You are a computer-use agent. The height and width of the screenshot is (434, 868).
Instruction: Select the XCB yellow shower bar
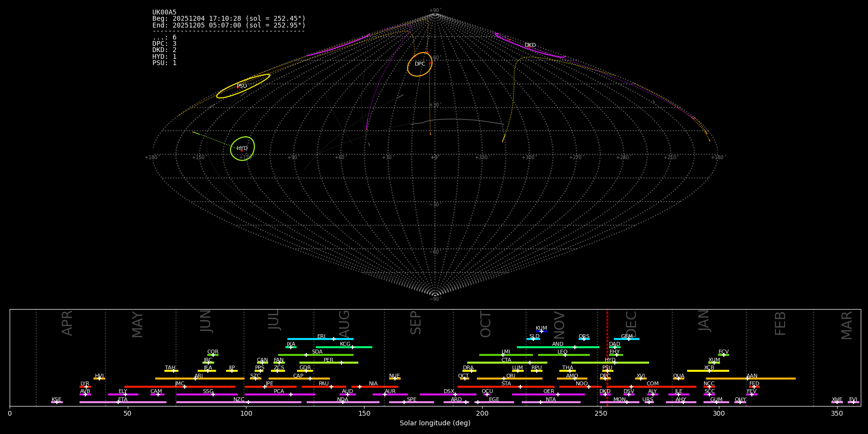tap(708, 371)
